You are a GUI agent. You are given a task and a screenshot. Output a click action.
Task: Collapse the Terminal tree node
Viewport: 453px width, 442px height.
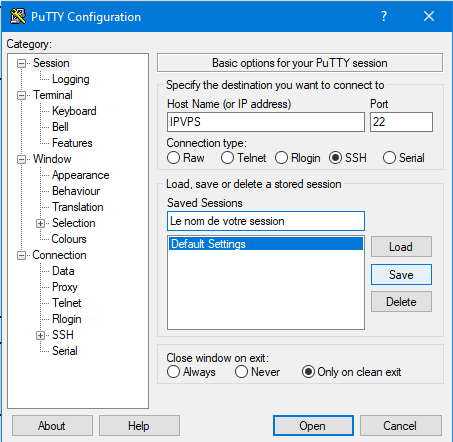point(21,95)
